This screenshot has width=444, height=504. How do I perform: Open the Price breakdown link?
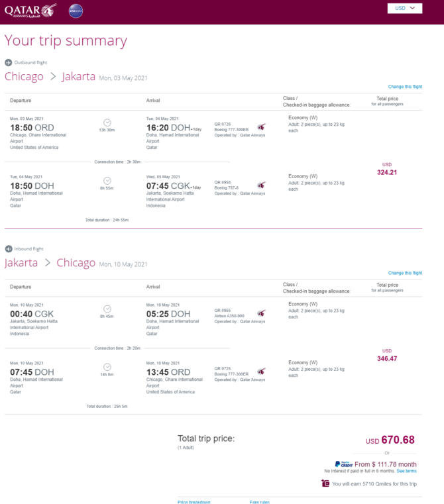(194, 502)
